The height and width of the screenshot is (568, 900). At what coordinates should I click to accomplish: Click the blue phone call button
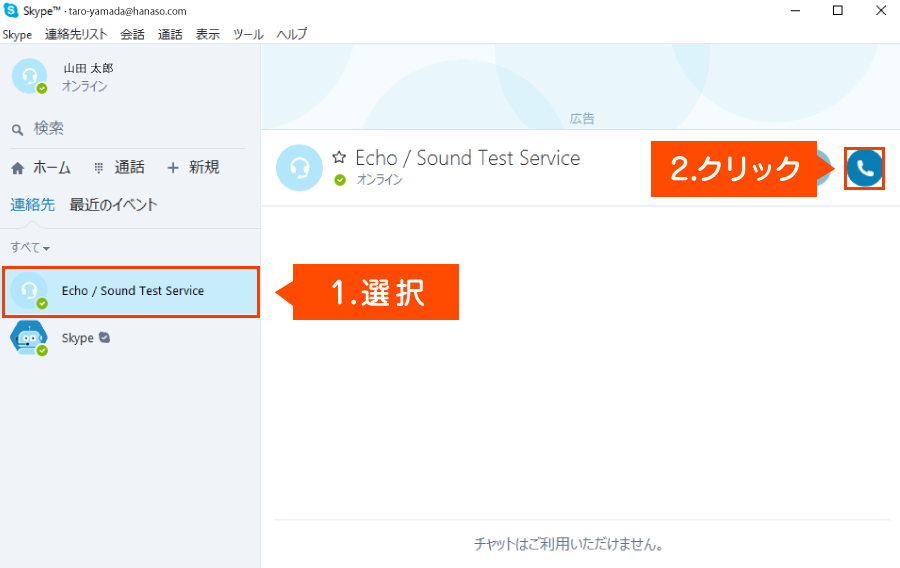(864, 168)
